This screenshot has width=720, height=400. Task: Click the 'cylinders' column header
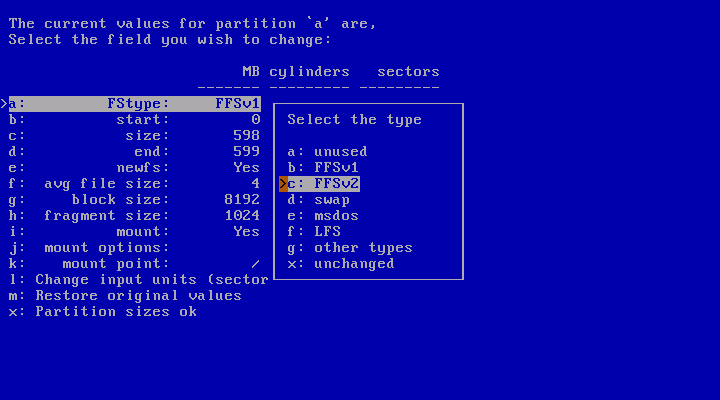(309, 72)
